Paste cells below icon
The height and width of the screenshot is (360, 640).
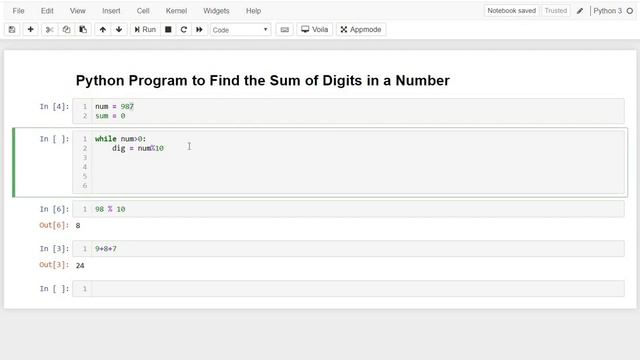click(x=83, y=29)
